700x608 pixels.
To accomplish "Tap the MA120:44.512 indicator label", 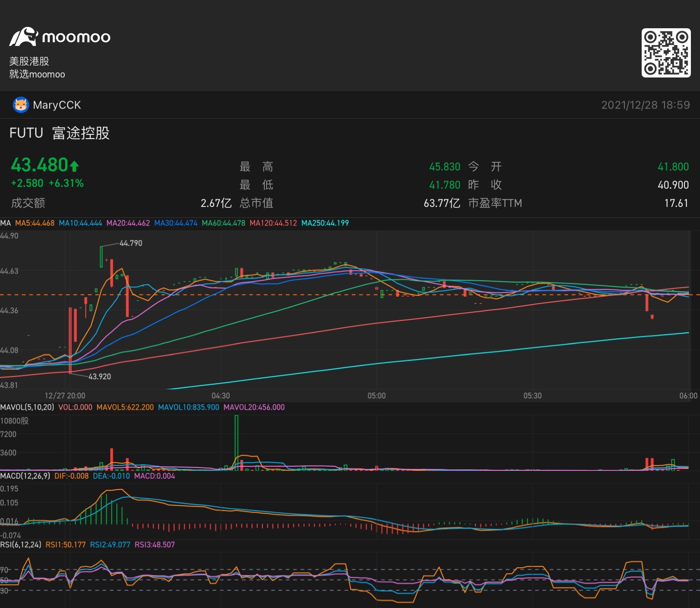I will point(273,223).
